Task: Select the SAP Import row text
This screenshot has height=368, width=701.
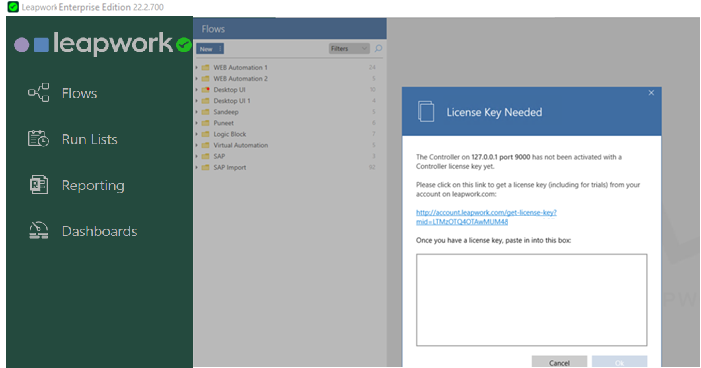Action: click(230, 168)
